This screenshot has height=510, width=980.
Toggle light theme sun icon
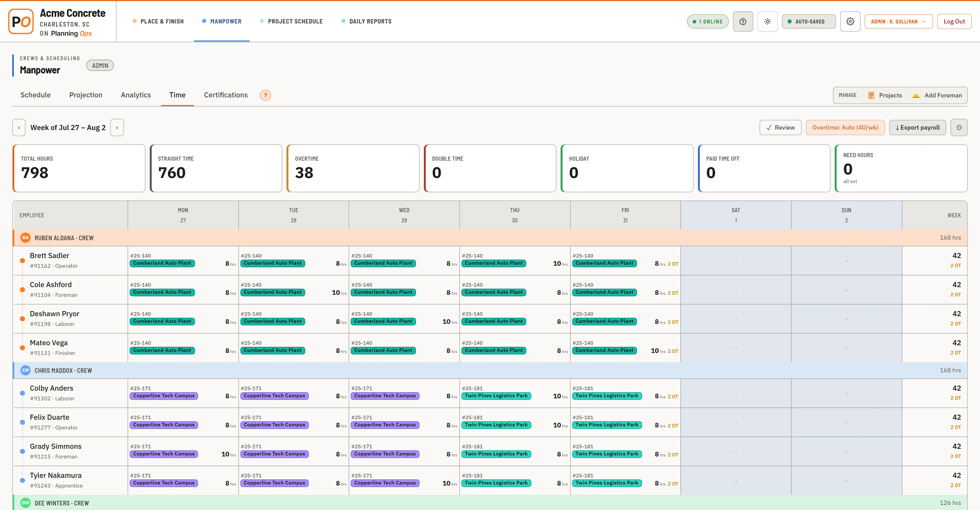tap(767, 22)
